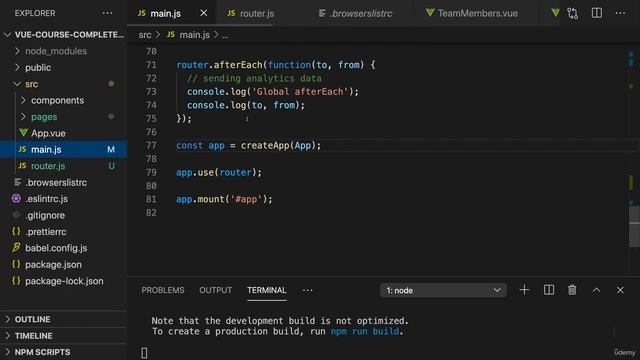This screenshot has width=640, height=360.
Task: Click main.js in the breadcrumb
Action: (x=194, y=35)
